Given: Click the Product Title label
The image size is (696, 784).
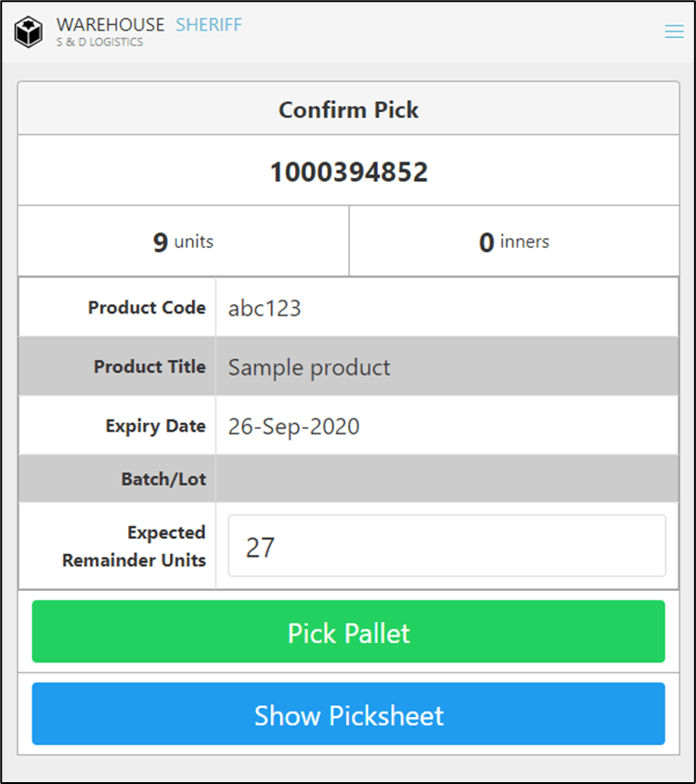Looking at the screenshot, I should click(149, 366).
